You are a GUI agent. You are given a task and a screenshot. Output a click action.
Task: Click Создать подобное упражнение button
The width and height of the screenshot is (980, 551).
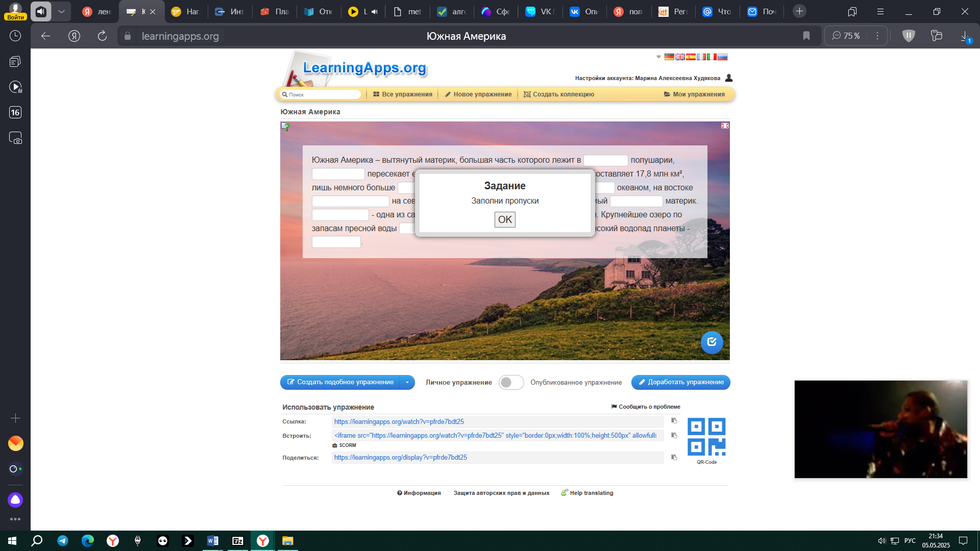click(340, 382)
